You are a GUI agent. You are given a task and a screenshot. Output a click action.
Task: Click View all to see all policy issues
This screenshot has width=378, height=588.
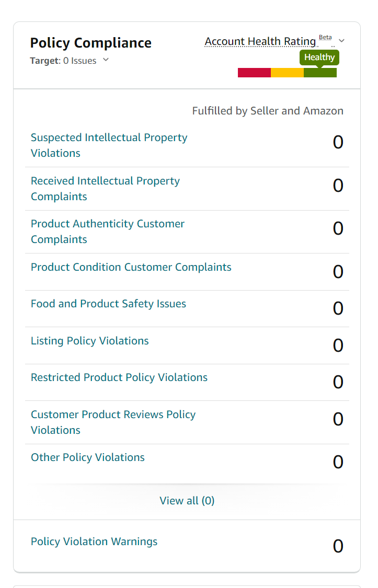pyautogui.click(x=187, y=500)
